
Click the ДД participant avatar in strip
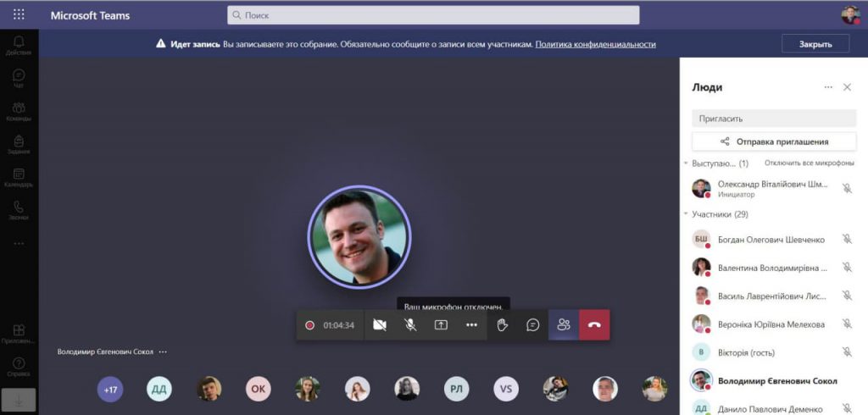click(x=159, y=389)
